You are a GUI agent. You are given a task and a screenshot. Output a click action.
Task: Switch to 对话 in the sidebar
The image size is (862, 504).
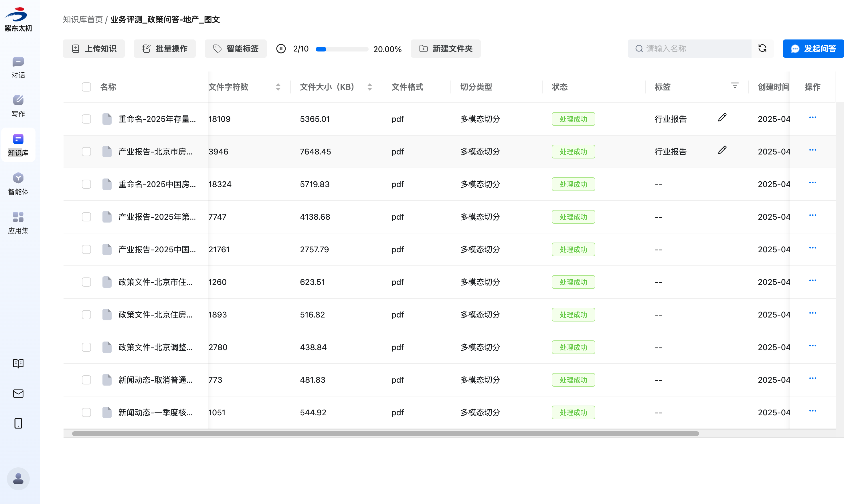coord(18,67)
